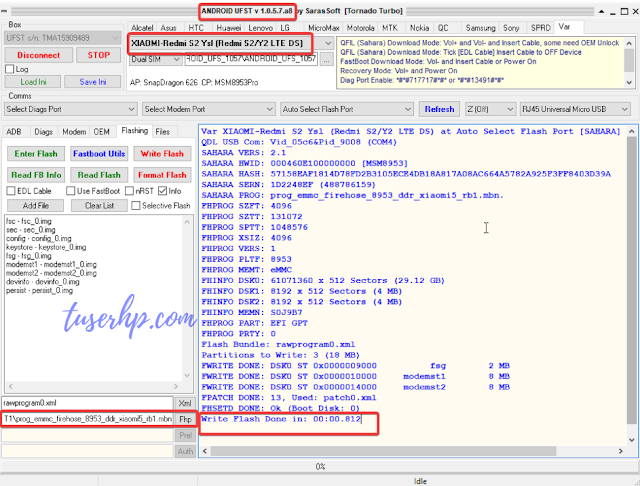Click the log vertical scrollbar
Image resolution: width=640 pixels, height=486 pixels.
pos(631,282)
